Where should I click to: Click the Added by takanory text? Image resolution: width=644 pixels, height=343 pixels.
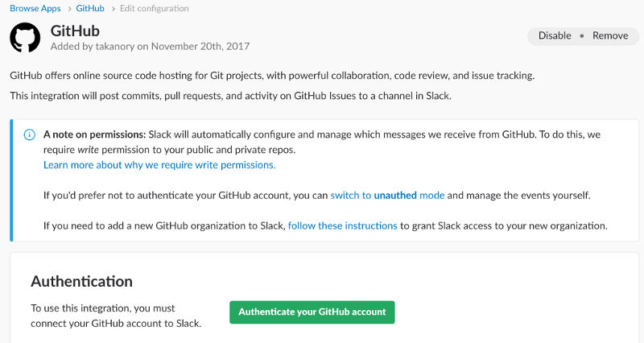click(150, 46)
